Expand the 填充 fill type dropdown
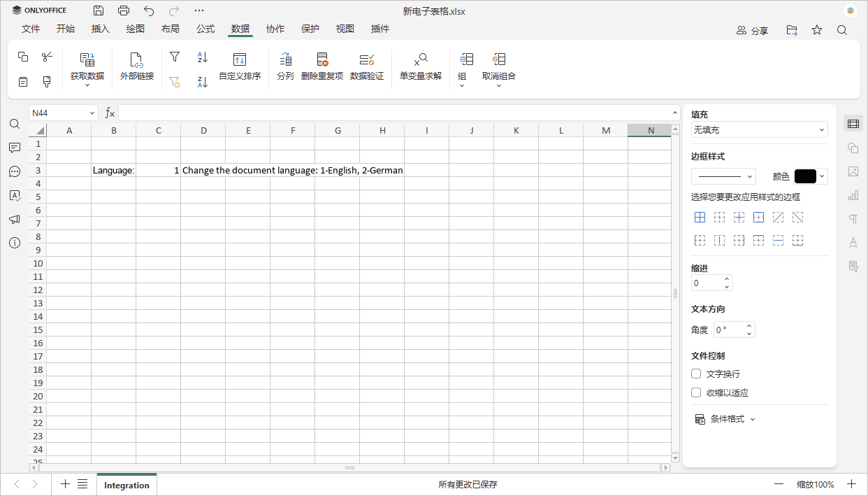 click(x=759, y=129)
